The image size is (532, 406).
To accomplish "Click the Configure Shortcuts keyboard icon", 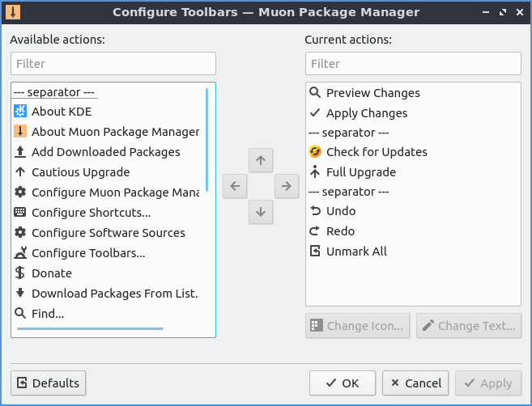I will 20,213.
